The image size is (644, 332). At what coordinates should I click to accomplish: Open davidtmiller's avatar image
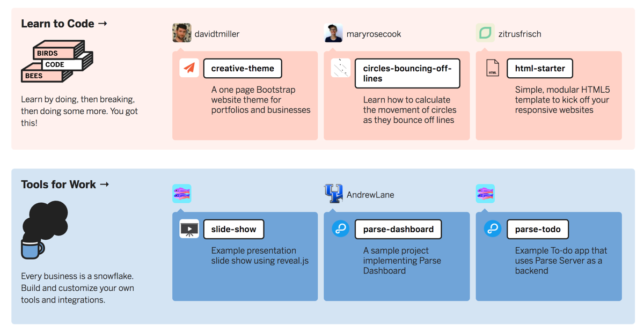coord(182,33)
